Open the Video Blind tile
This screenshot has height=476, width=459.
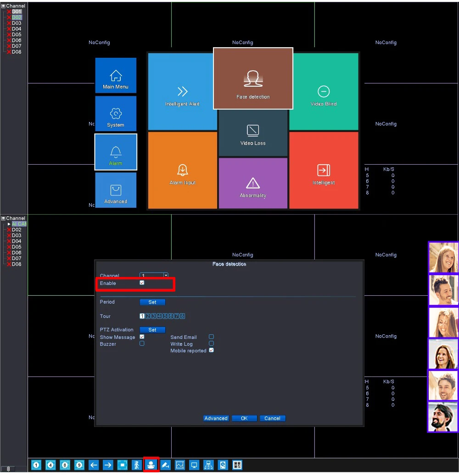pos(324,92)
